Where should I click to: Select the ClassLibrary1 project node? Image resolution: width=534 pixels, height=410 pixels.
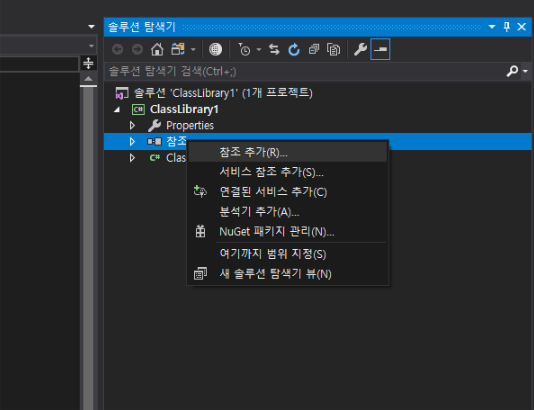pyautogui.click(x=184, y=109)
